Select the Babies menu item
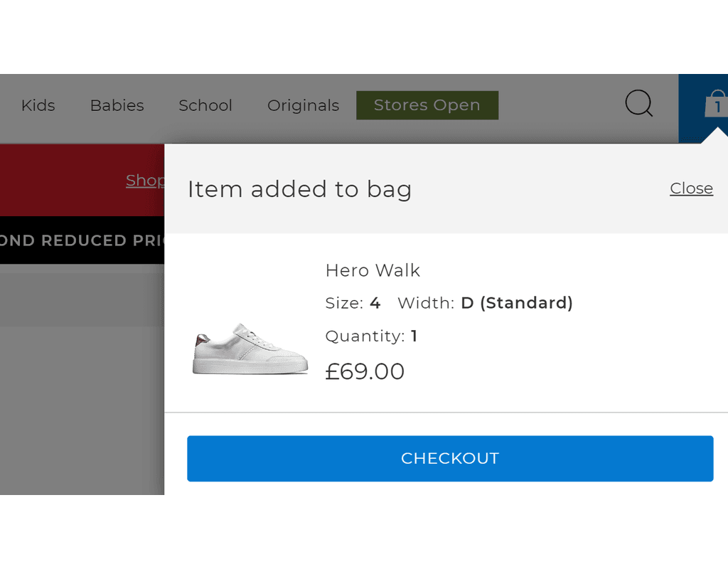 pyautogui.click(x=117, y=105)
